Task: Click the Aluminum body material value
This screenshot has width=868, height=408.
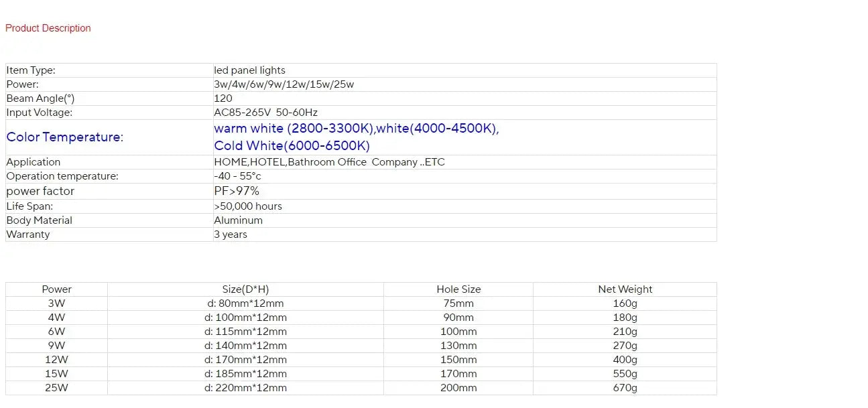Action: pyautogui.click(x=238, y=220)
